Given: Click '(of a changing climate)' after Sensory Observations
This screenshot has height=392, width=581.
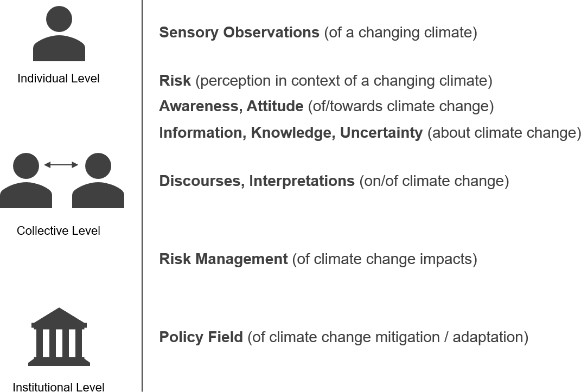Looking at the screenshot, I should (401, 33).
